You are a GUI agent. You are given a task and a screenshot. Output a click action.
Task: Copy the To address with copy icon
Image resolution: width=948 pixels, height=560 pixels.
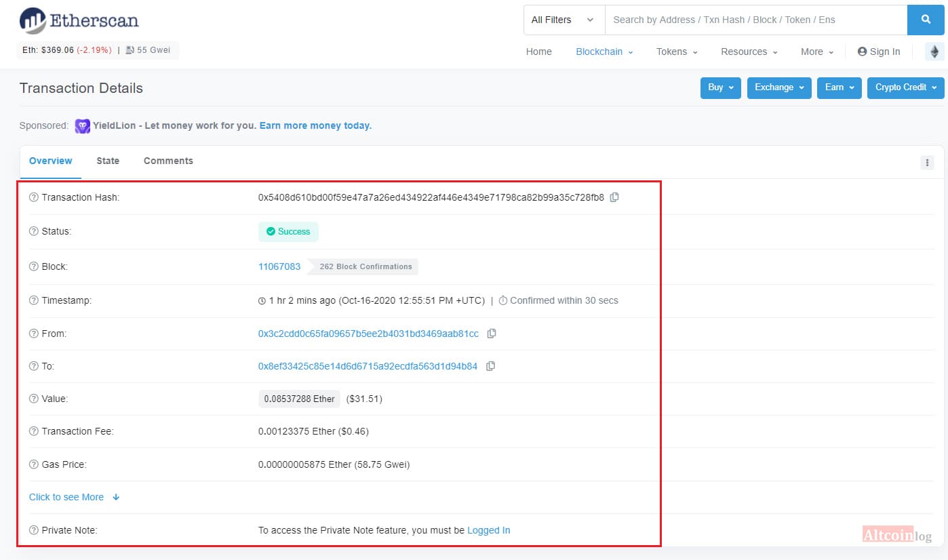pyautogui.click(x=491, y=366)
